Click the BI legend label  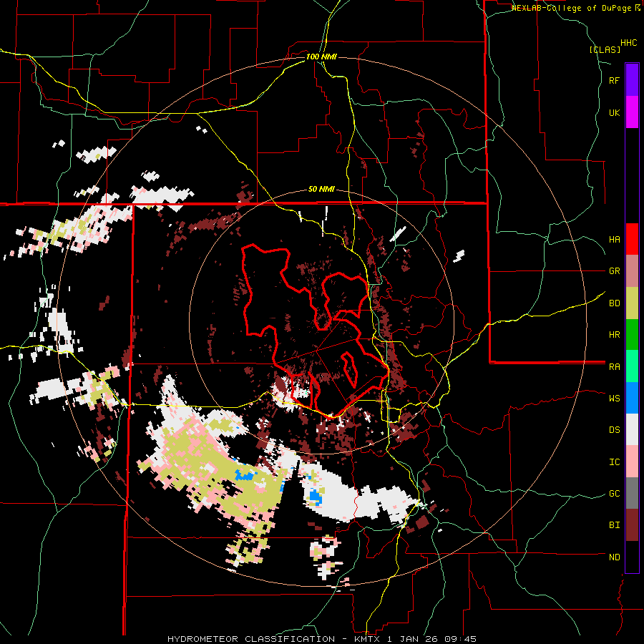point(614,525)
